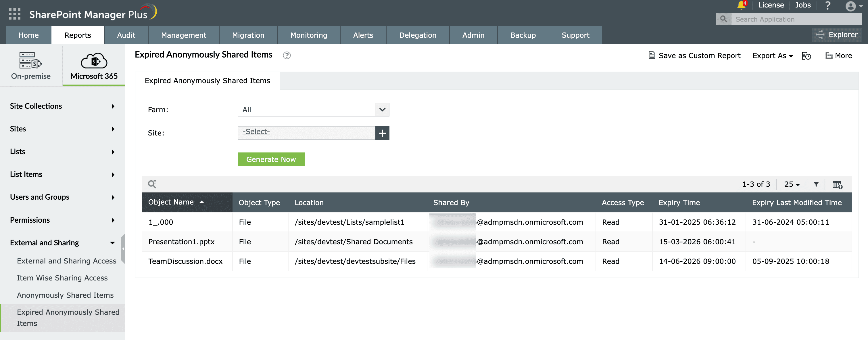Expand the Sites section
The height and width of the screenshot is (340, 868).
point(63,129)
